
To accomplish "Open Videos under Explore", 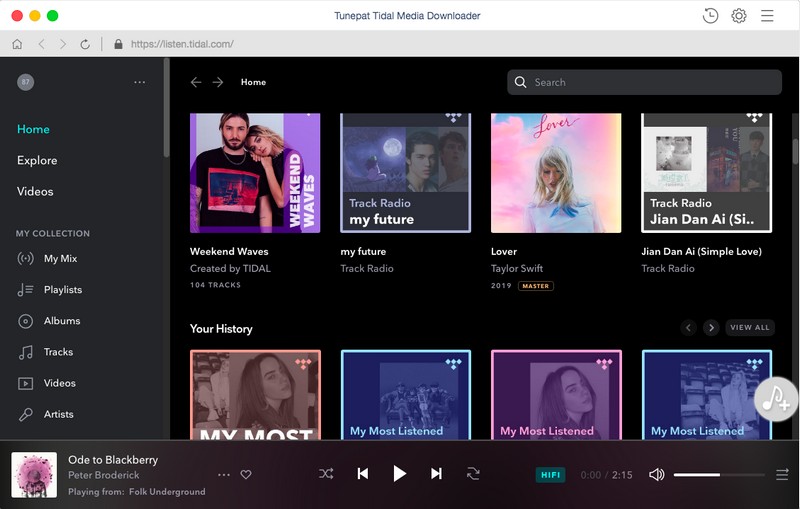I will tap(35, 191).
